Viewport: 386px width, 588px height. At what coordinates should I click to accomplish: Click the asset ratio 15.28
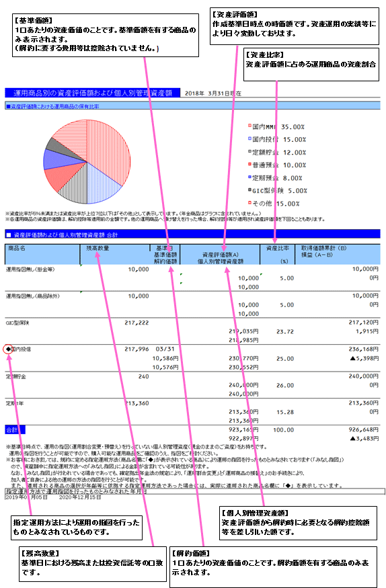coord(285,412)
